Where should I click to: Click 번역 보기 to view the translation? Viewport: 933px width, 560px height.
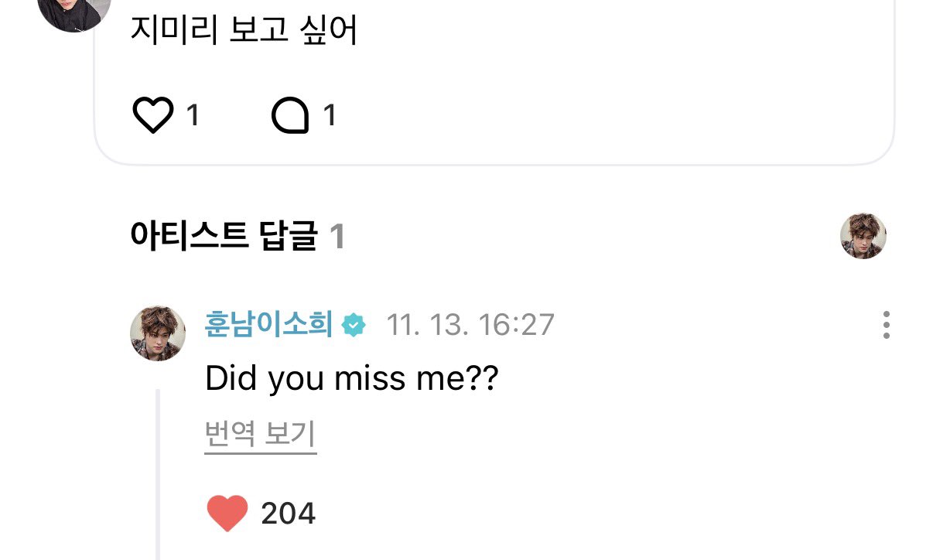click(x=260, y=436)
